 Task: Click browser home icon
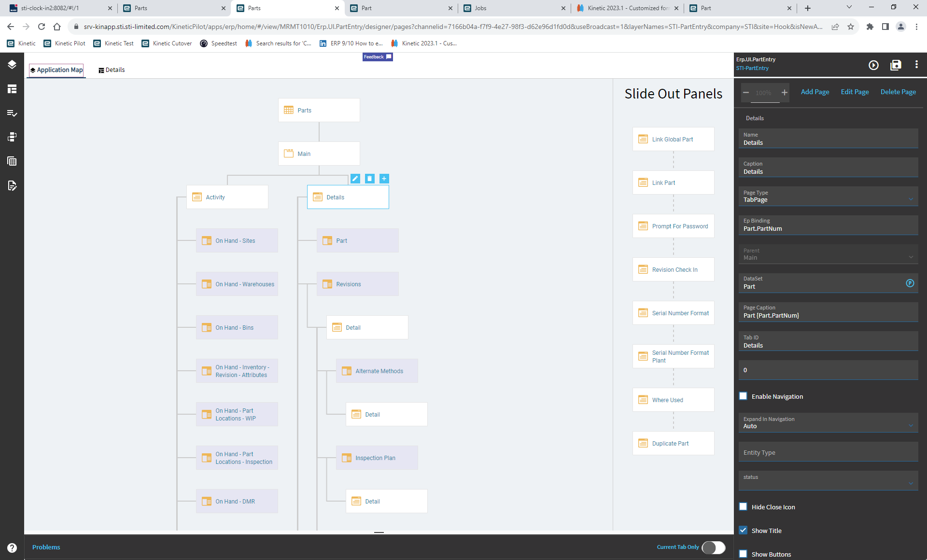[x=57, y=27]
